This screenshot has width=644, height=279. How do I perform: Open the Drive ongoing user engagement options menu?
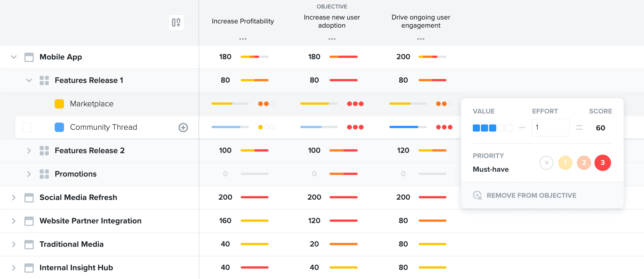click(x=421, y=39)
